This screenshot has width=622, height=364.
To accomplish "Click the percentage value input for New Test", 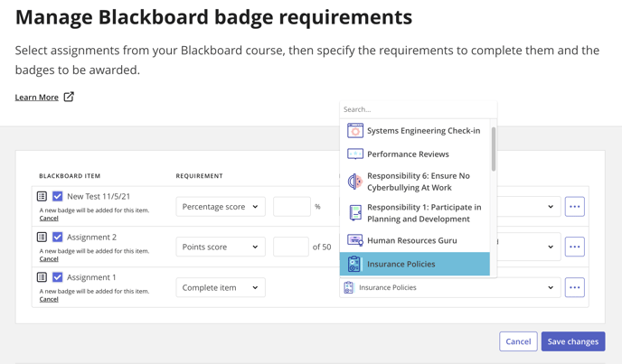I will point(292,207).
